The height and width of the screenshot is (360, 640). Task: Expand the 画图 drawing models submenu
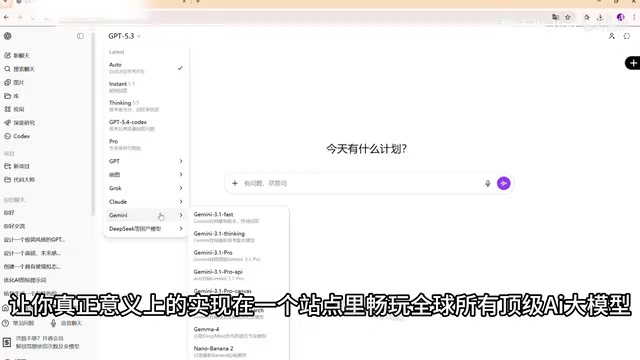click(146, 175)
